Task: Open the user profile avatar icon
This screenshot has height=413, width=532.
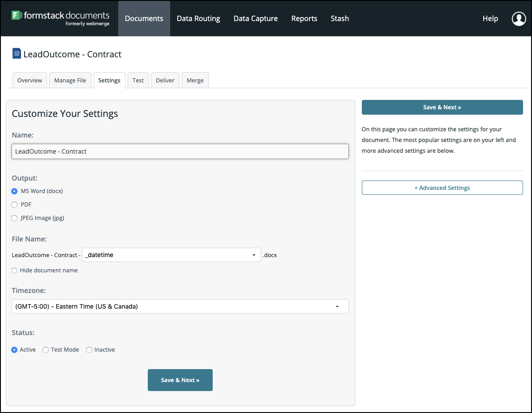Action: tap(519, 18)
